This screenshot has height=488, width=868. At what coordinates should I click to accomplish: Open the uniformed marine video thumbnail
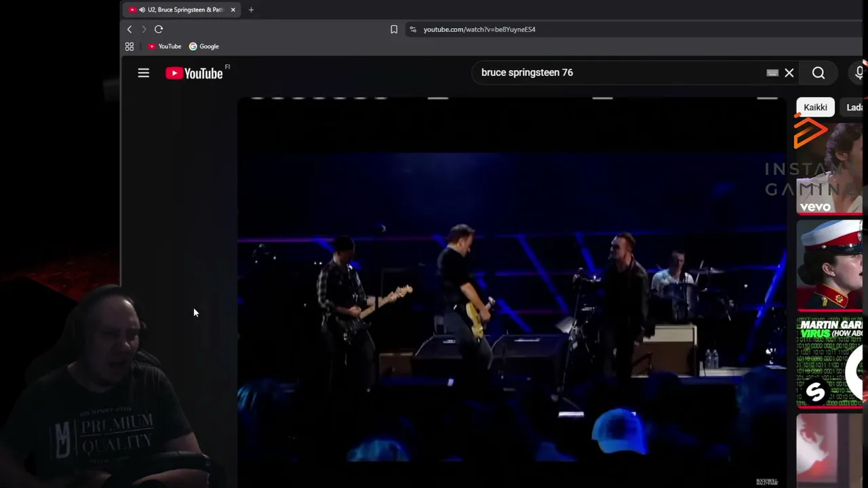click(x=829, y=266)
